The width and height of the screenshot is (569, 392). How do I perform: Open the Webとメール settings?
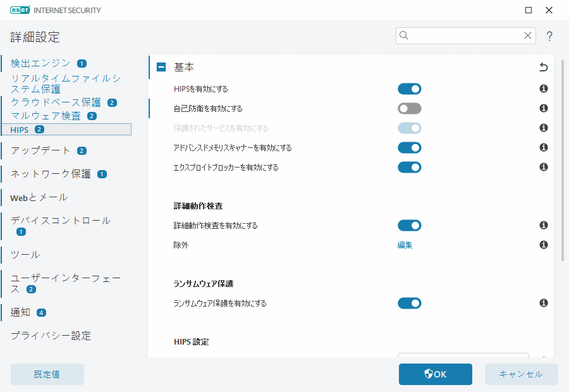tap(39, 197)
